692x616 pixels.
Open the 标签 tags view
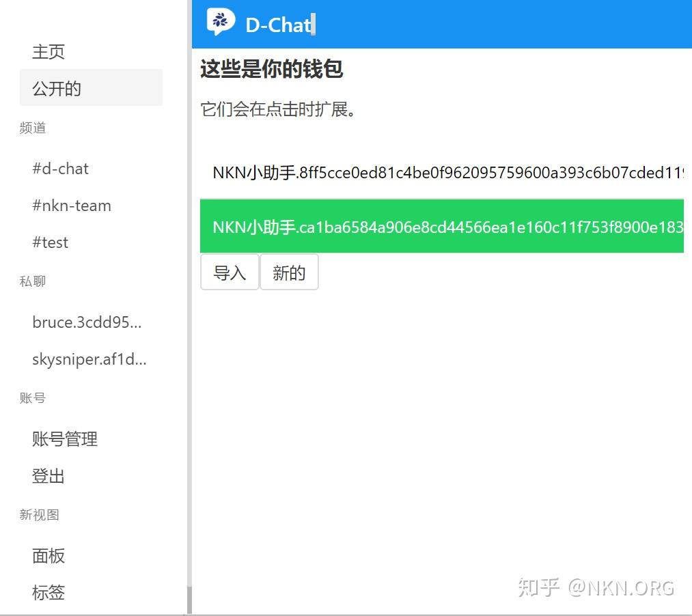48,593
